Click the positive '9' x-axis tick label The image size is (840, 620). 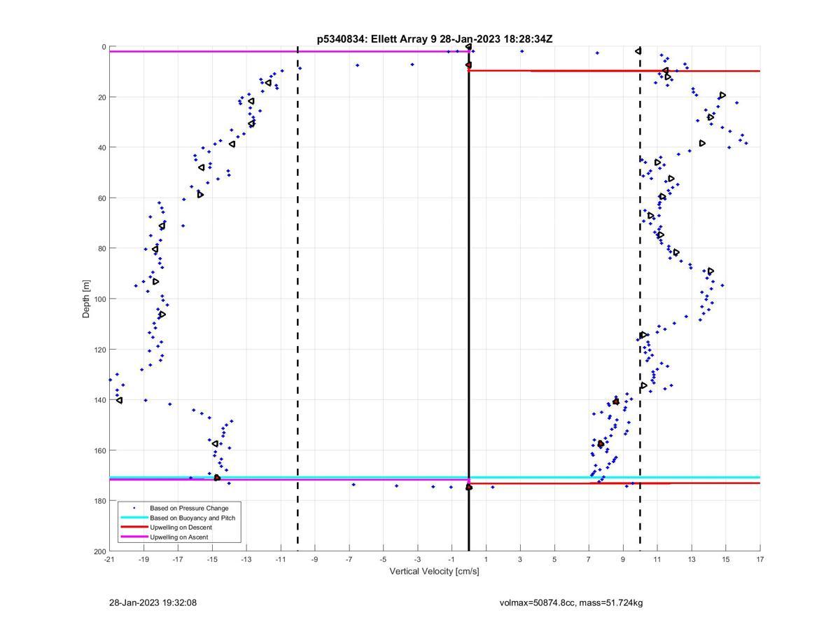point(623,559)
